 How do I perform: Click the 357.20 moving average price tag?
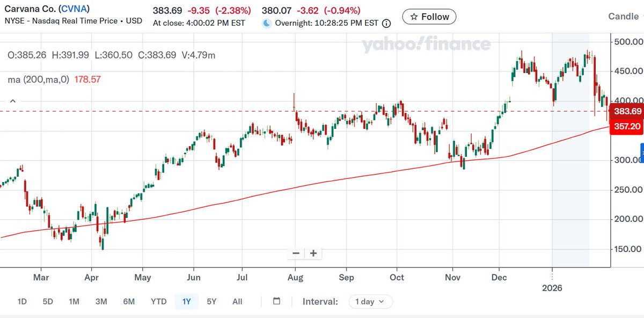[627, 127]
